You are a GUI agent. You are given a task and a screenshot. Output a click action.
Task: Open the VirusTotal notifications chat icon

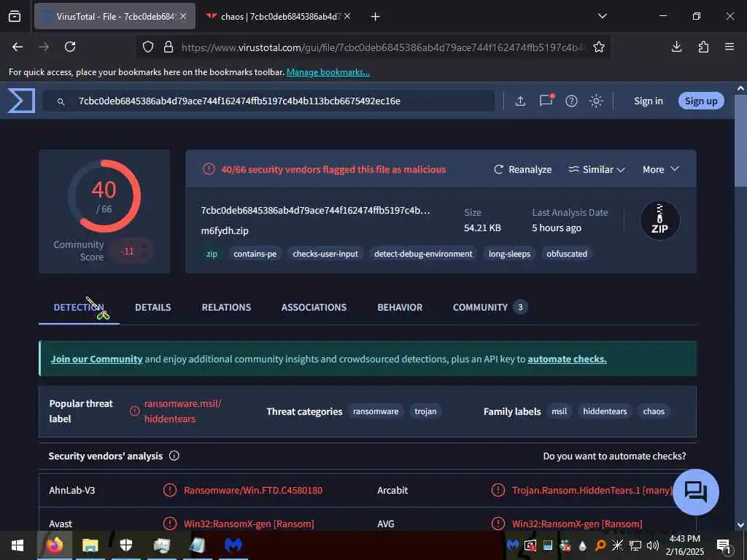point(546,101)
